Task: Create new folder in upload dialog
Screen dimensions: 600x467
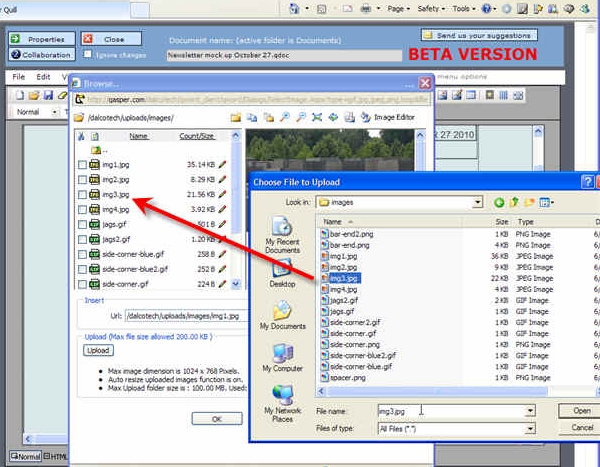Action: [529, 202]
